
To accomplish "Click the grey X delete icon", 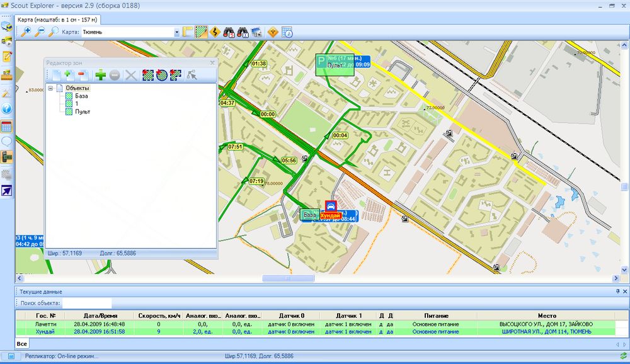I will tap(130, 75).
